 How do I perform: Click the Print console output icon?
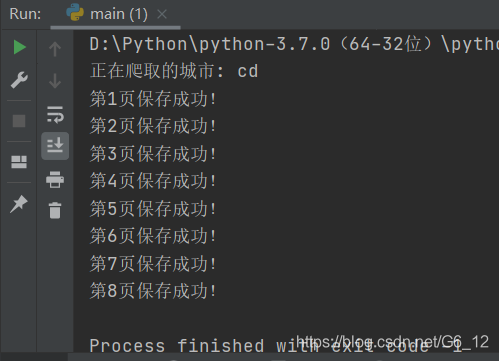55,179
